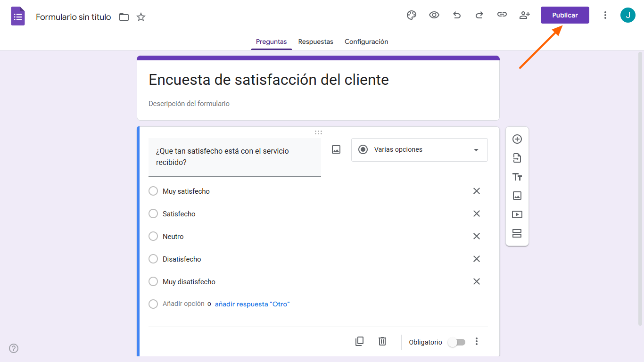644x362 pixels.
Task: Add a new question with the plus icon
Action: point(517,139)
